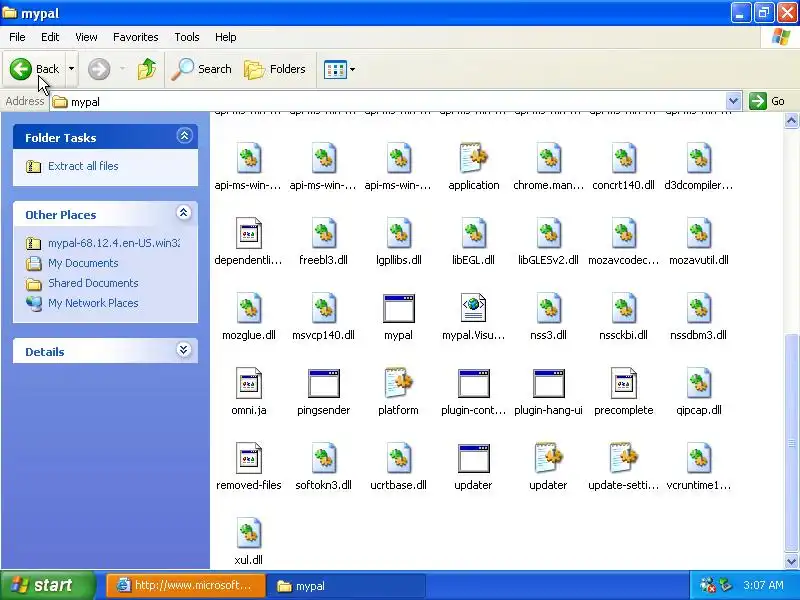
Task: Collapse the Other Places panel
Action: (x=184, y=213)
